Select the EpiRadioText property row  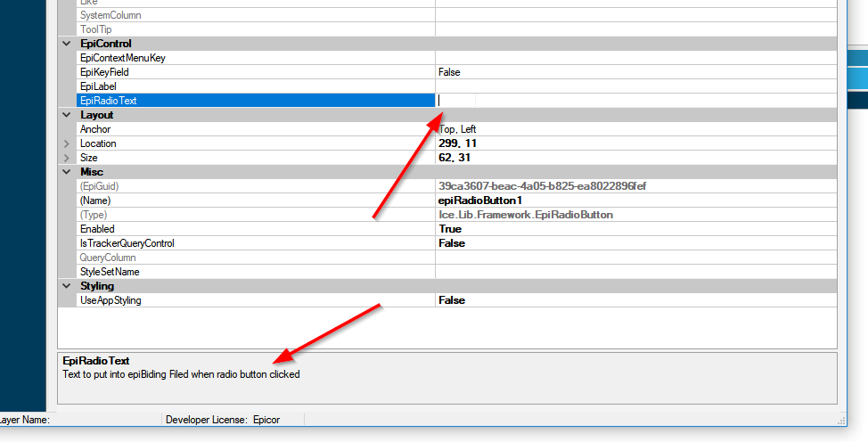point(255,101)
